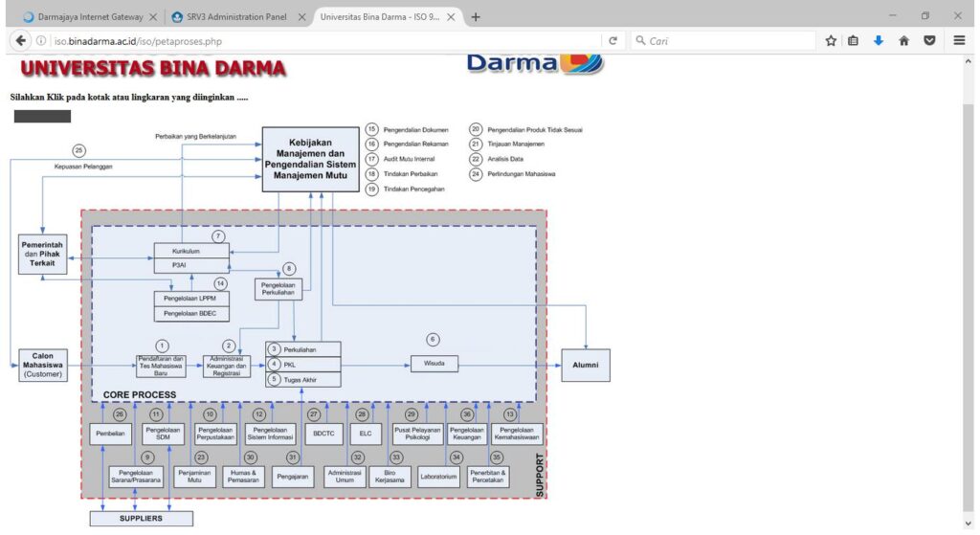Click circle 15 Pengendalian Dokumen
Screen dimensions: 980x535
pyautogui.click(x=372, y=129)
